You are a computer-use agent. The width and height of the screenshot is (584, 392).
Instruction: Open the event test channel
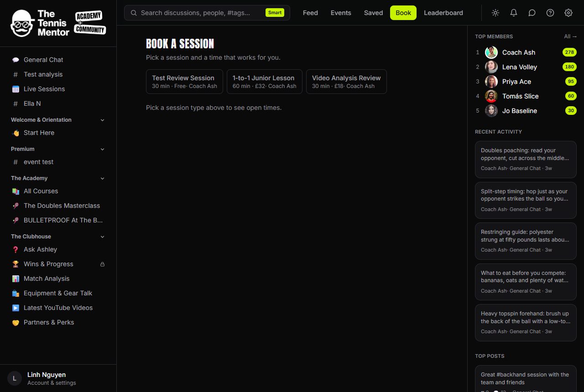[x=58, y=162]
